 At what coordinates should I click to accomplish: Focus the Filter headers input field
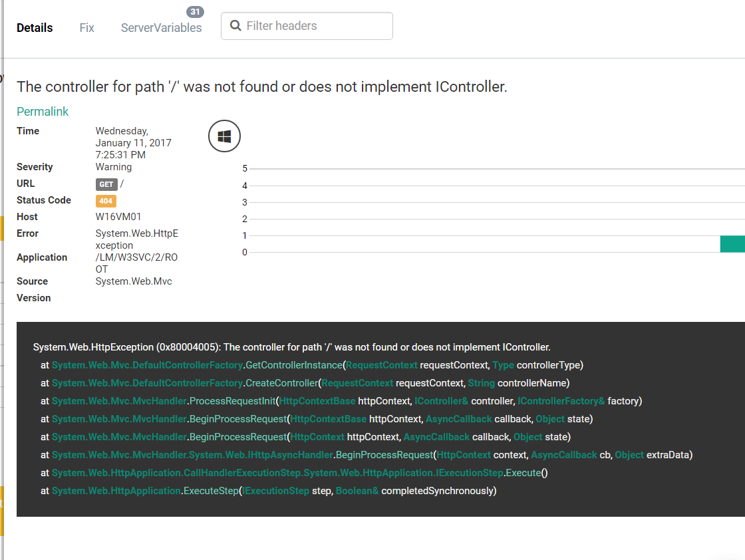pyautogui.click(x=313, y=26)
